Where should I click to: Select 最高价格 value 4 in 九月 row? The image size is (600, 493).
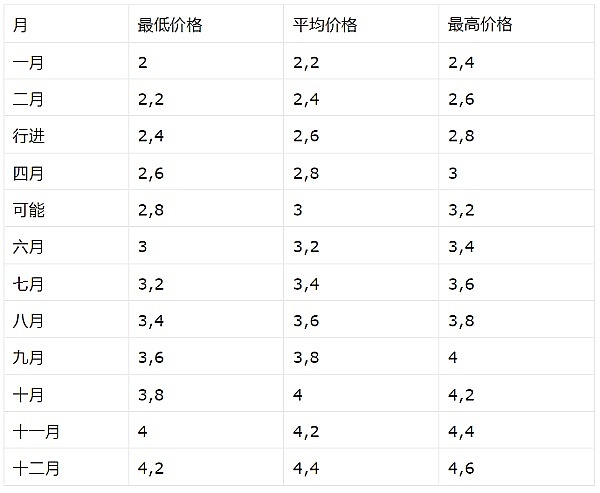[454, 357]
